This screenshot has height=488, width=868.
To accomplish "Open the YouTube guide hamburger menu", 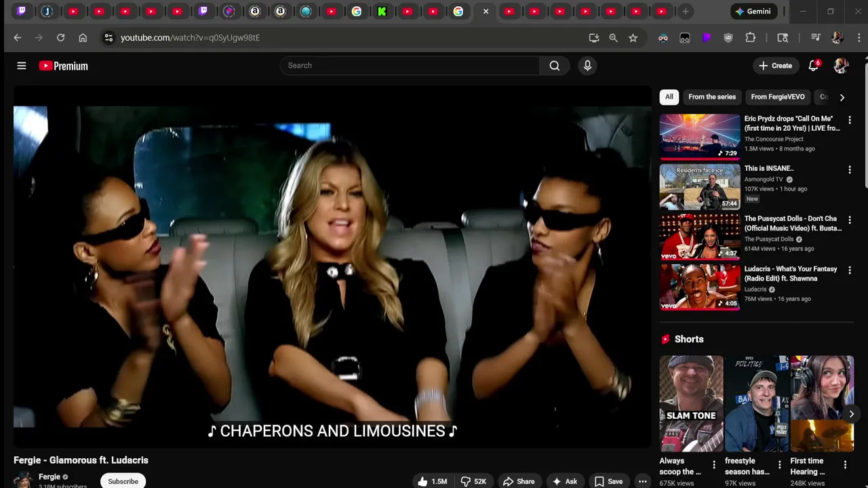I will [22, 66].
